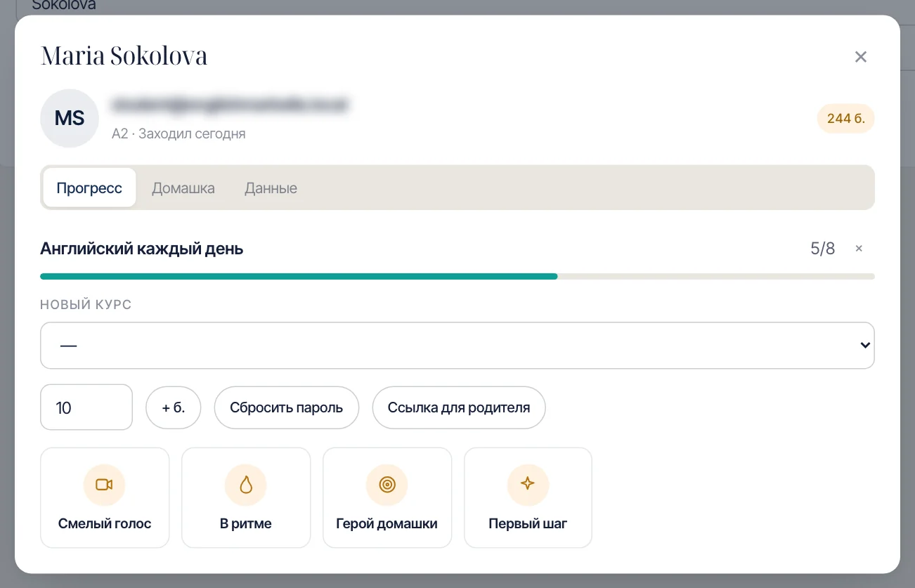This screenshot has height=588, width=915.
Task: Select the Прогресс tab
Action: 89,188
